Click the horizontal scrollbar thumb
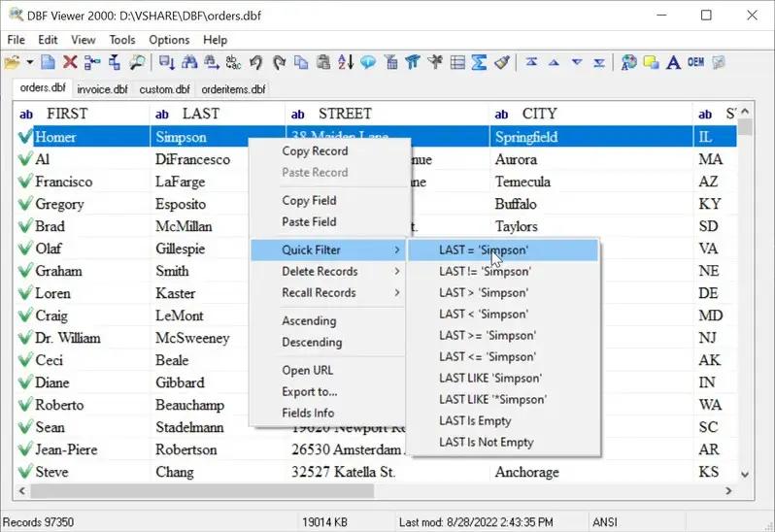The height and width of the screenshot is (532, 775). pyautogui.click(x=202, y=491)
